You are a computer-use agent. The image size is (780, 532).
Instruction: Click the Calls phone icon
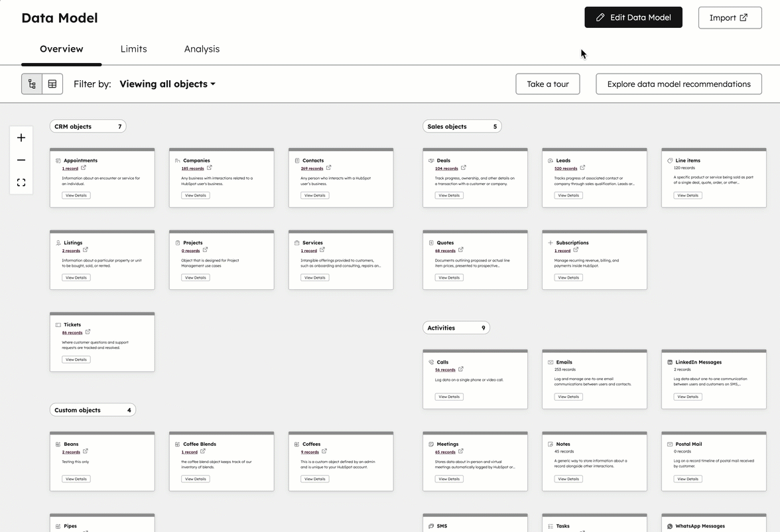pyautogui.click(x=430, y=362)
